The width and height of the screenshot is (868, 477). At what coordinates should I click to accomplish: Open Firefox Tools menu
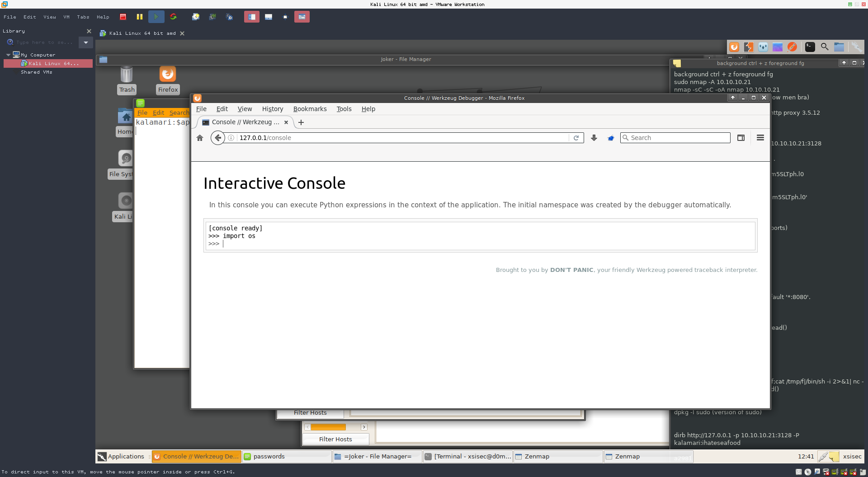point(344,109)
